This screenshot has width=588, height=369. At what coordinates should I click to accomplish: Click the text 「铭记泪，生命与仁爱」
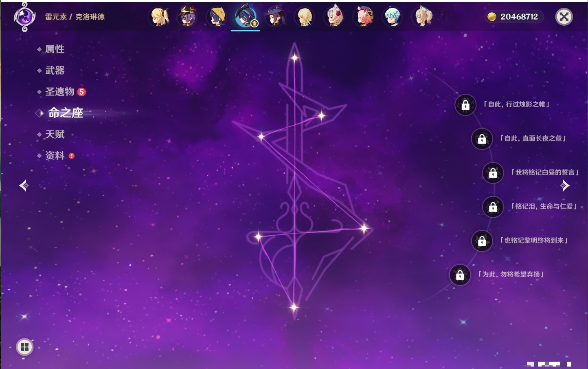coord(544,206)
